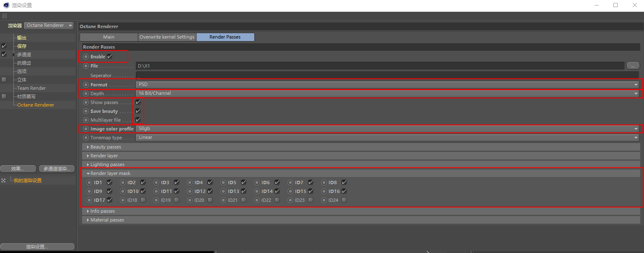Enable the ID18 mask checkbox
This screenshot has height=253, width=644.
pyautogui.click(x=143, y=200)
